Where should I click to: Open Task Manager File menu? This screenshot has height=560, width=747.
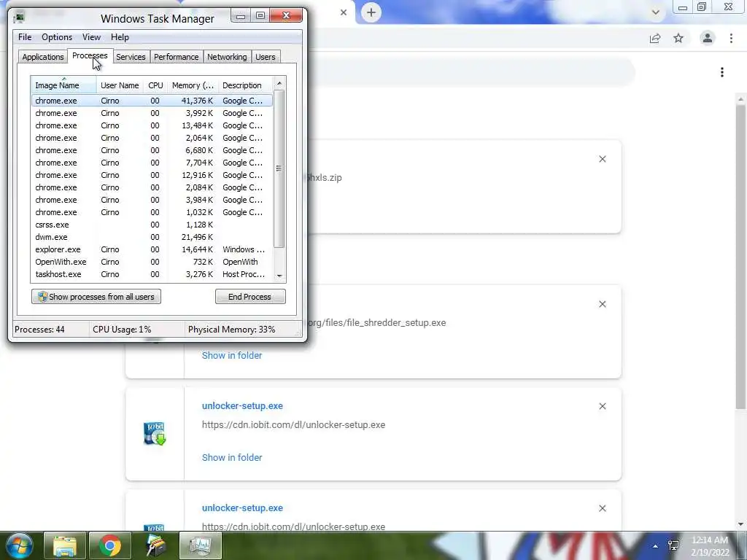[25, 37]
